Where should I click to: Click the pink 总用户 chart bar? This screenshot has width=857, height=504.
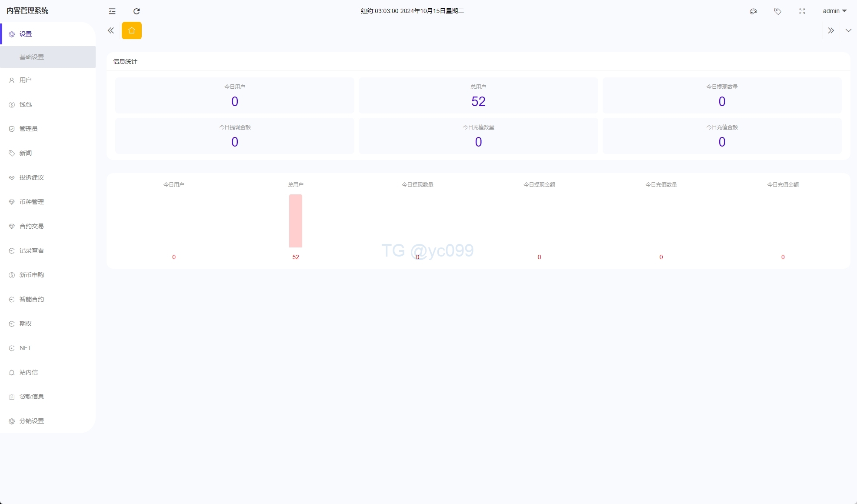pyautogui.click(x=296, y=221)
